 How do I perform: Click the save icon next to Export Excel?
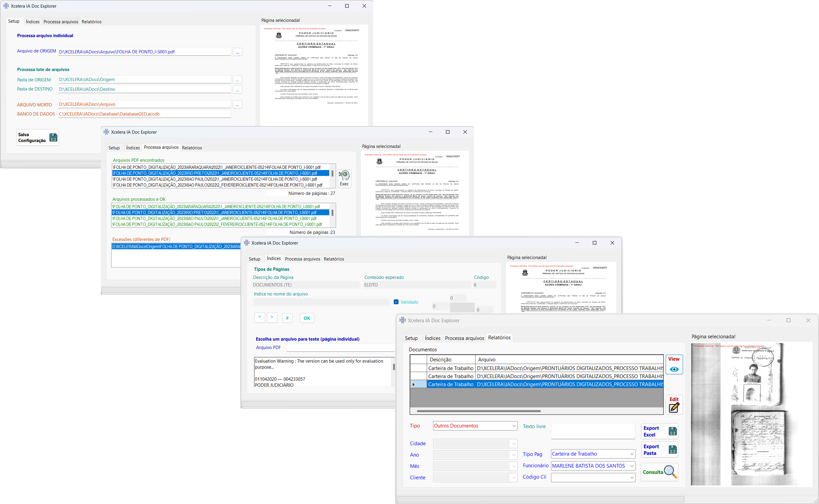[673, 431]
